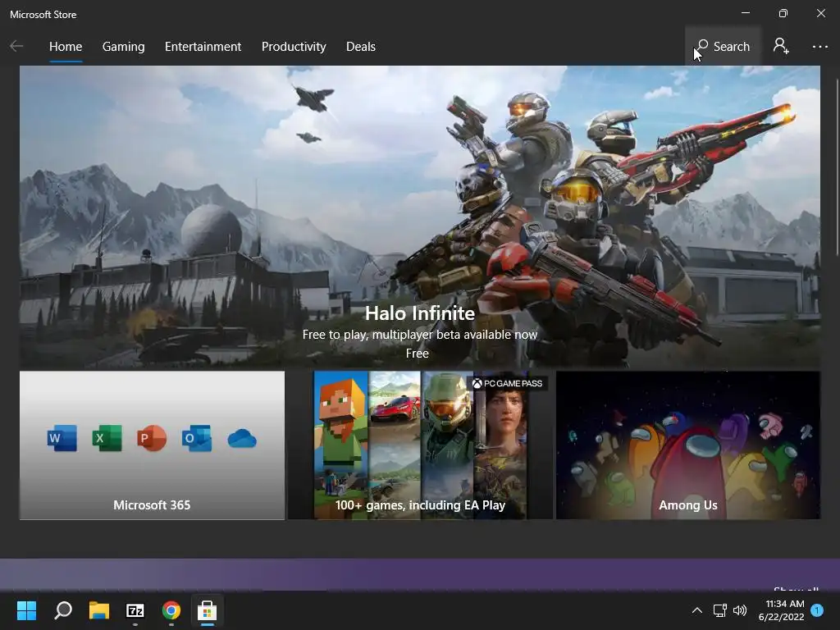
Task: Switch to the Gaming tab
Action: [123, 47]
